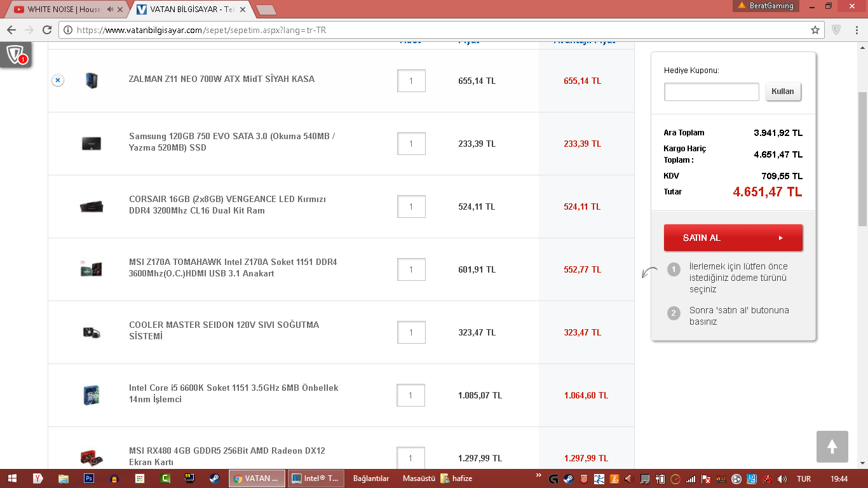Click the shield badge with red notification

pyautogui.click(x=15, y=55)
